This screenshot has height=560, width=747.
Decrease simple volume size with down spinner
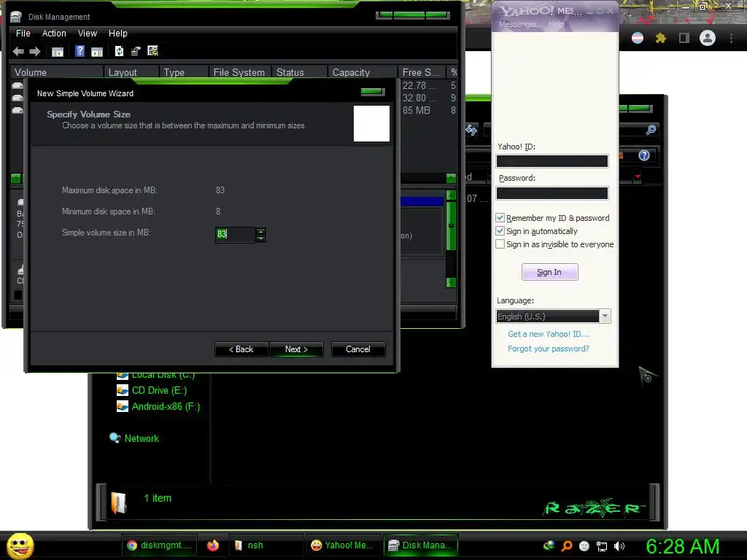tap(260, 238)
